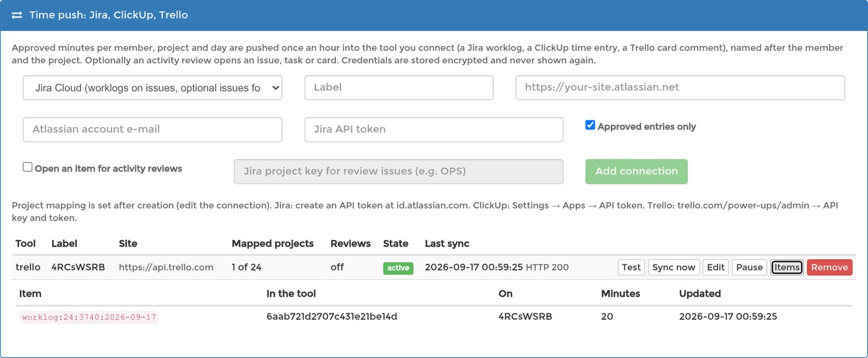
Task: Click the last sync timestamp with HTTP 200
Action: (497, 267)
